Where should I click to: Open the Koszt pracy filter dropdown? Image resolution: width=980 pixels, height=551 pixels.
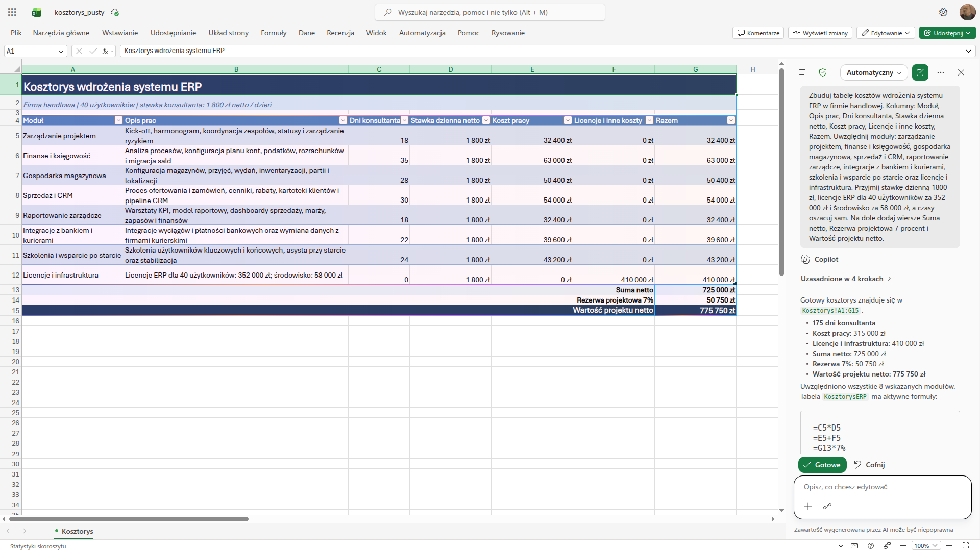click(x=568, y=120)
